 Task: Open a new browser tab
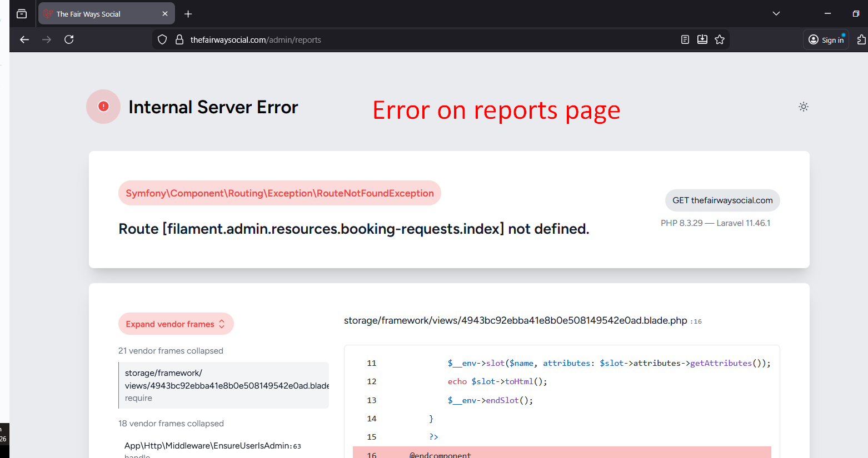click(x=188, y=14)
